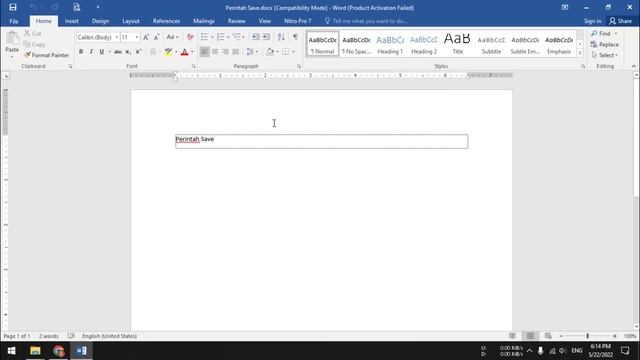Open the Ribbon Display Options icon
This screenshot has height=360, width=640.
point(565,7)
